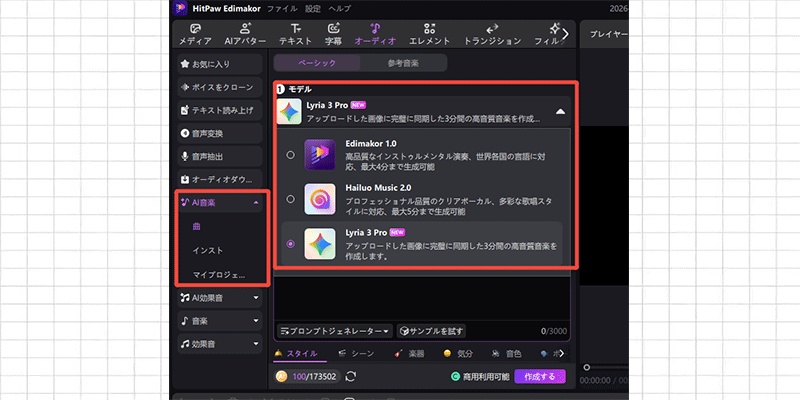Open the オーディオダウ... downloader item
Viewport: 800px width, 400px height.
click(220, 180)
